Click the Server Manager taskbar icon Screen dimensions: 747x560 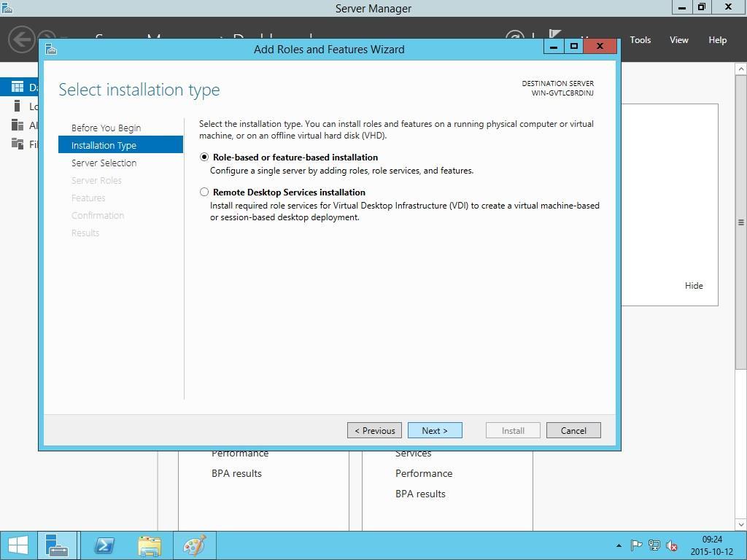point(57,545)
